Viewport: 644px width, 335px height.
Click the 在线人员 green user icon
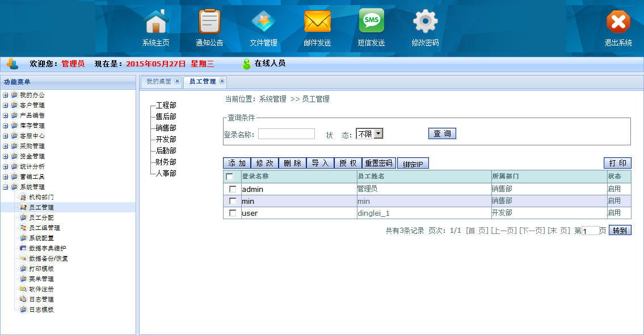(x=246, y=64)
